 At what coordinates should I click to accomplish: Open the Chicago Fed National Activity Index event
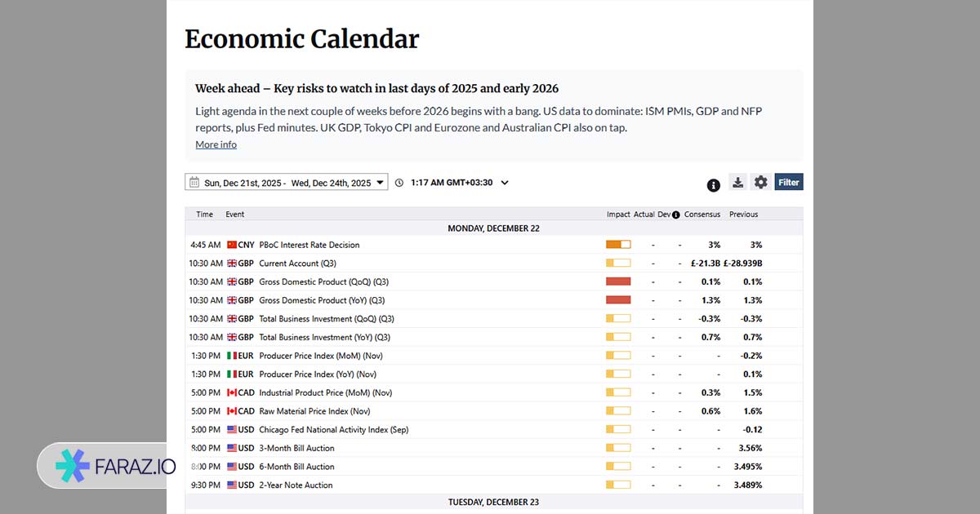(333, 430)
